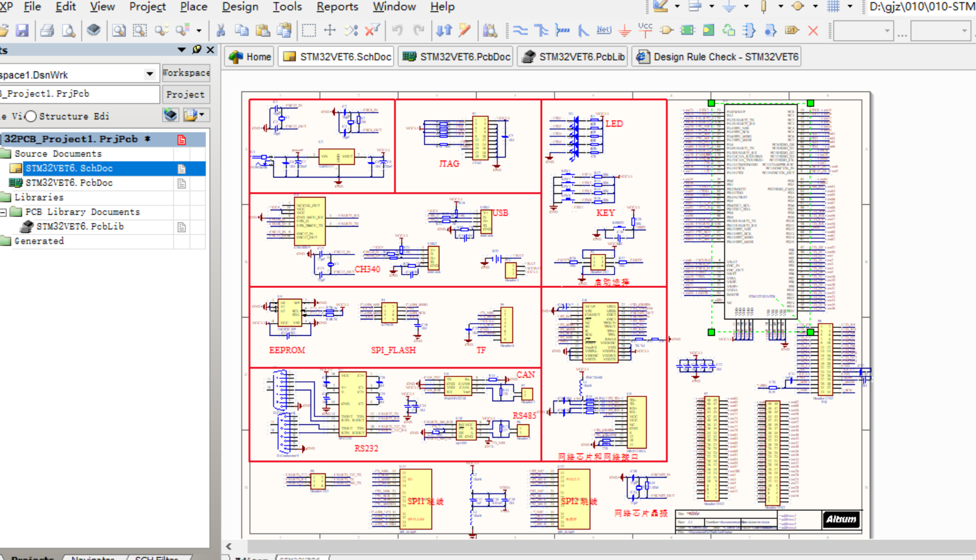The width and height of the screenshot is (976, 560).
Task: Select objects inside area tool
Action: coord(309,30)
